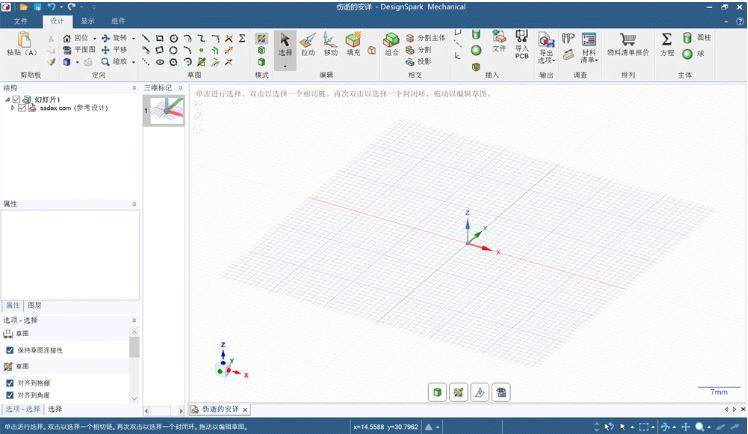Switch to the Component (组件) ribbon tab
Viewport: 748px width, 434px height.
pos(118,21)
